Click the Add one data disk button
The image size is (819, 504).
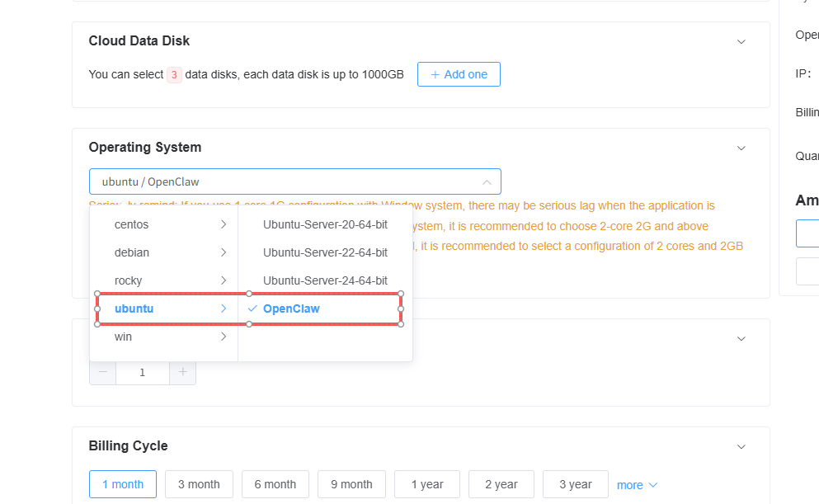click(x=459, y=74)
